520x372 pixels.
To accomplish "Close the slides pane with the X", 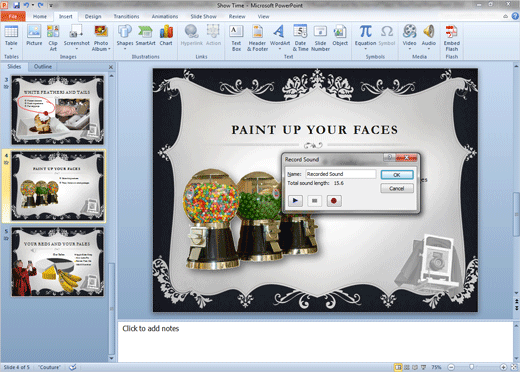I will [x=111, y=67].
